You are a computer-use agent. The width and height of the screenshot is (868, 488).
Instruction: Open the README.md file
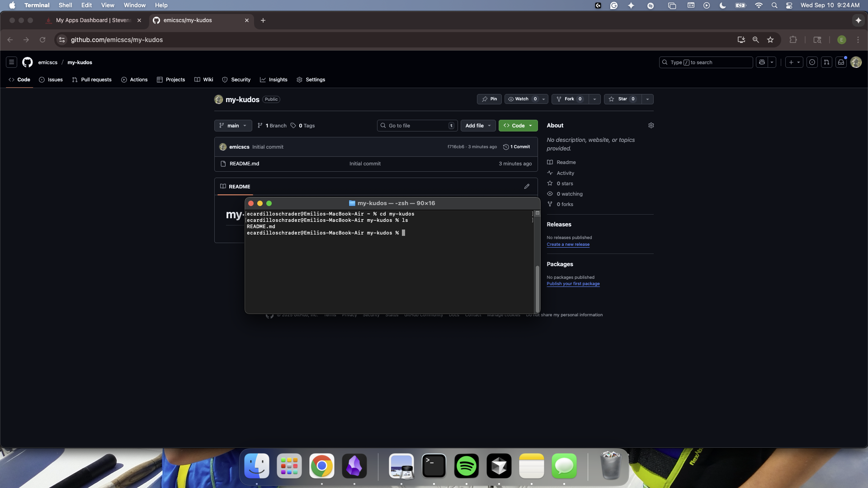(244, 164)
